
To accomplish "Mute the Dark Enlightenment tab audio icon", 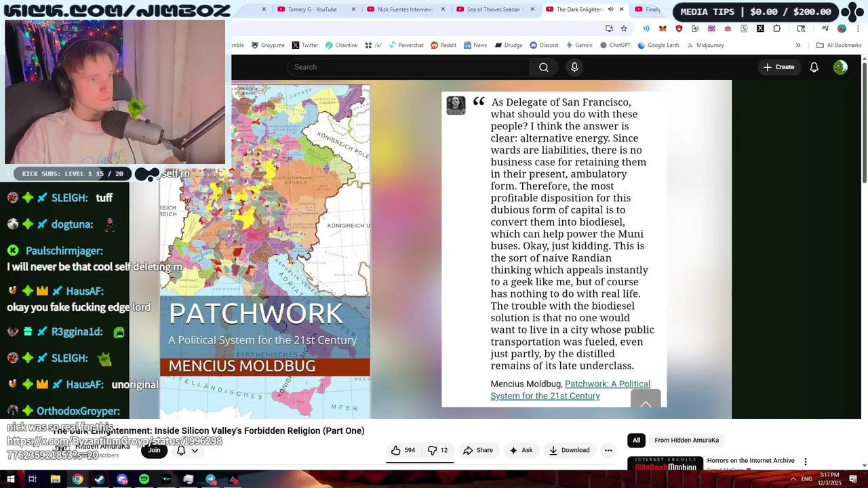I will point(610,9).
